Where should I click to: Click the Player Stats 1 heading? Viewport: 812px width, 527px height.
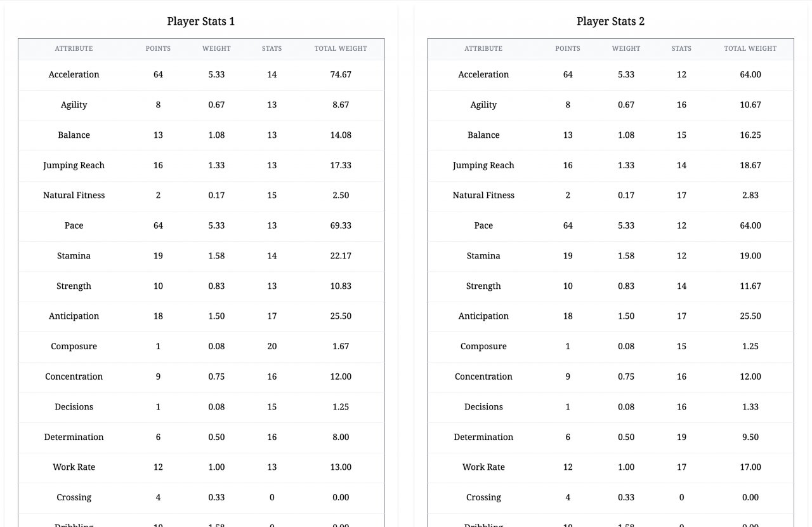200,21
